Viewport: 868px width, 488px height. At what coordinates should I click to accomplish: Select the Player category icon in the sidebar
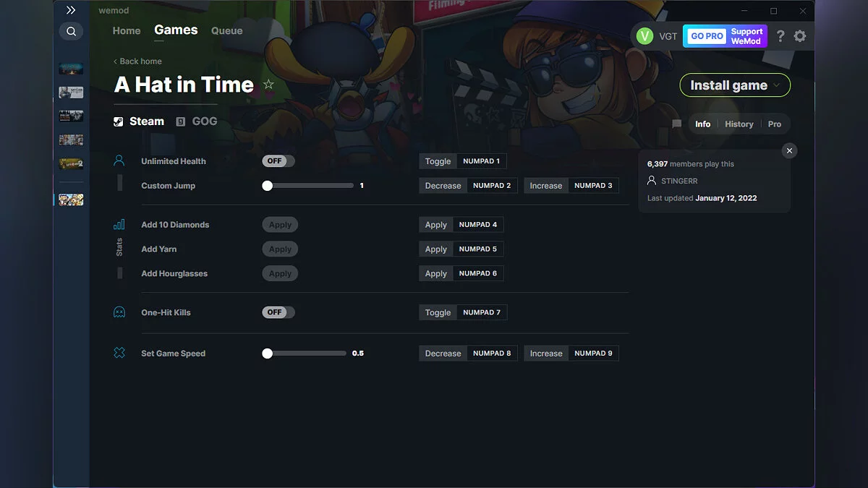click(x=119, y=160)
